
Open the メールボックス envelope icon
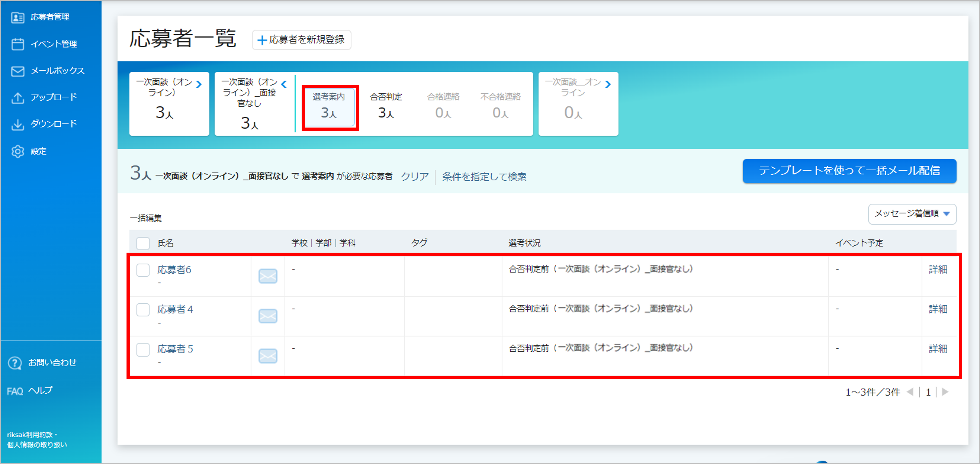pyautogui.click(x=18, y=71)
